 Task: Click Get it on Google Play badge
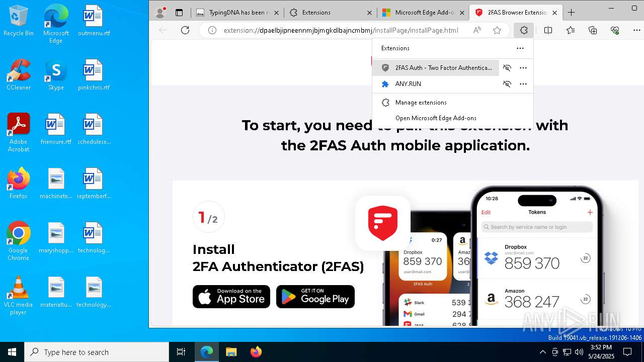pos(315,297)
